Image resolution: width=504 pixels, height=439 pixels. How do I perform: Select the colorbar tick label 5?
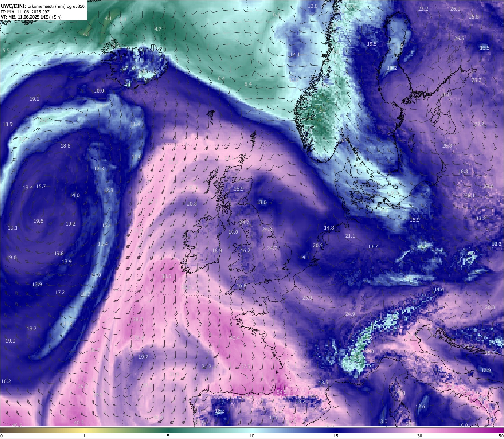(x=168, y=436)
